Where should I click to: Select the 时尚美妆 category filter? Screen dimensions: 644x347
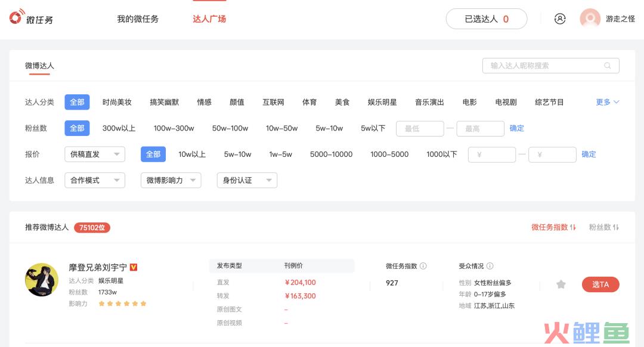pyautogui.click(x=117, y=102)
